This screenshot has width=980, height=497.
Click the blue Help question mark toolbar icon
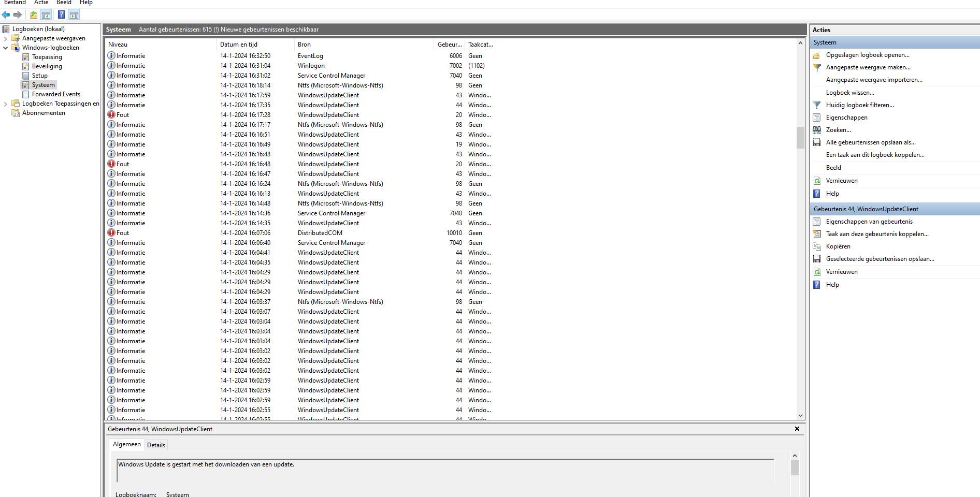[61, 14]
